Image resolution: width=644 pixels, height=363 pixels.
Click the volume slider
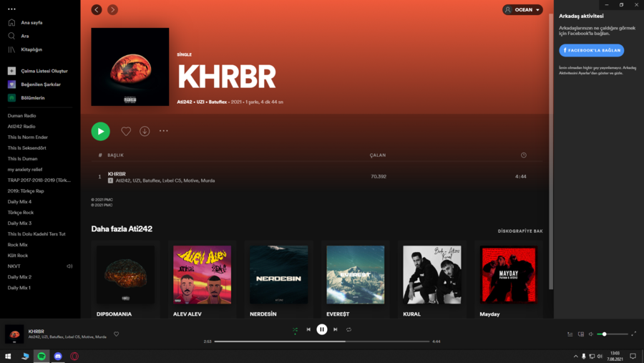(x=613, y=334)
